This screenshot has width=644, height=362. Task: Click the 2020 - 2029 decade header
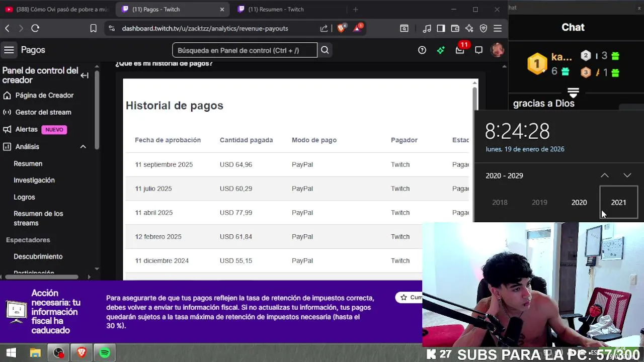(504, 175)
